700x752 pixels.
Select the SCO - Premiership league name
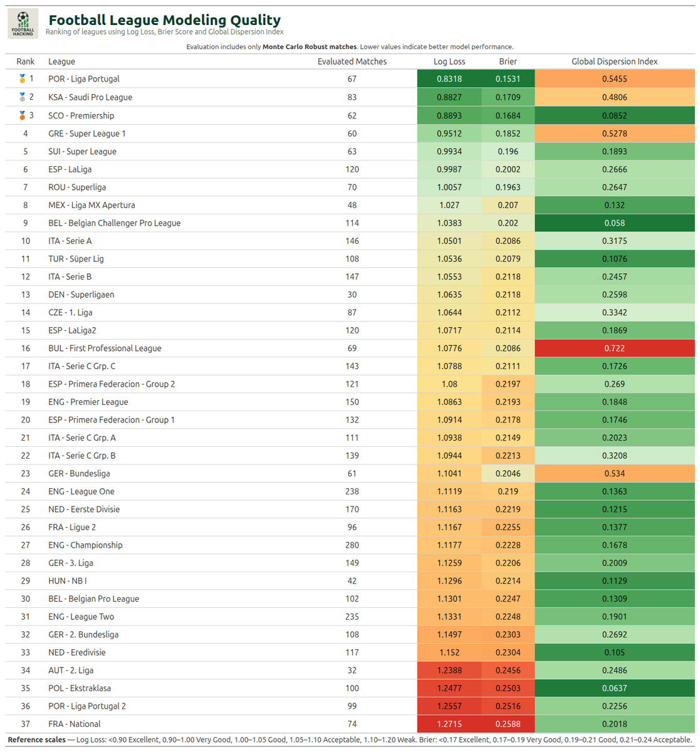[81, 115]
